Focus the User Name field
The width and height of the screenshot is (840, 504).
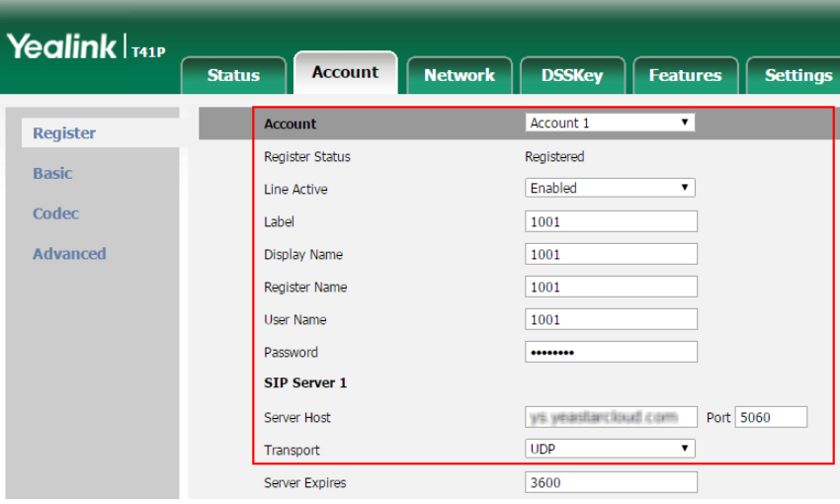point(611,320)
